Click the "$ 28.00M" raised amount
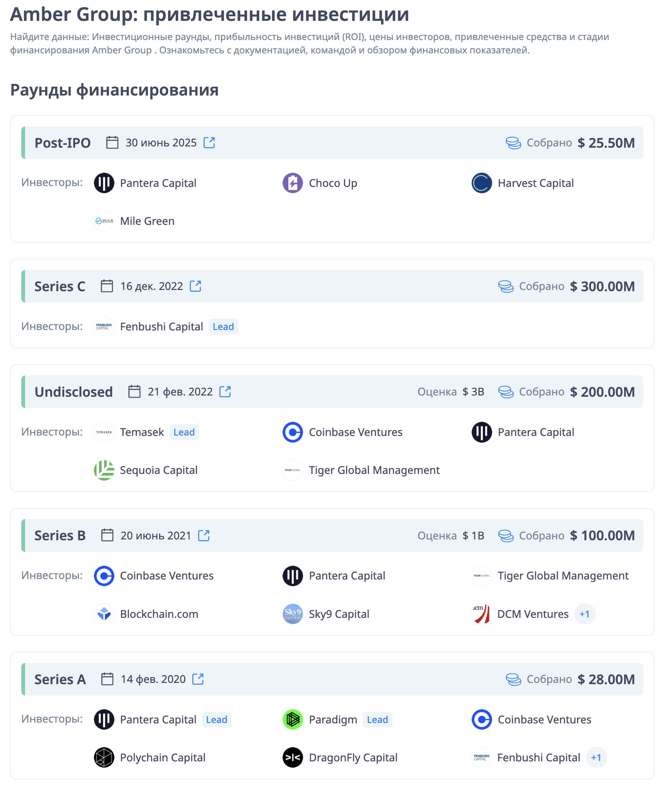The width and height of the screenshot is (672, 796). (x=606, y=679)
